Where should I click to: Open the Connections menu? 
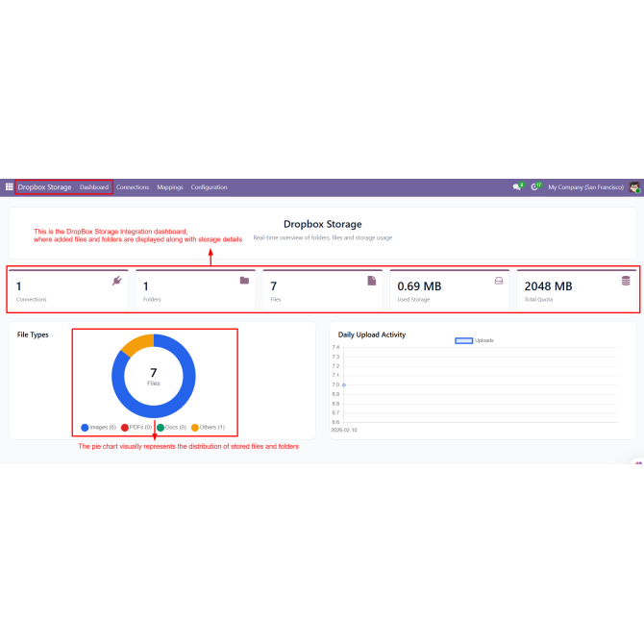(x=133, y=186)
